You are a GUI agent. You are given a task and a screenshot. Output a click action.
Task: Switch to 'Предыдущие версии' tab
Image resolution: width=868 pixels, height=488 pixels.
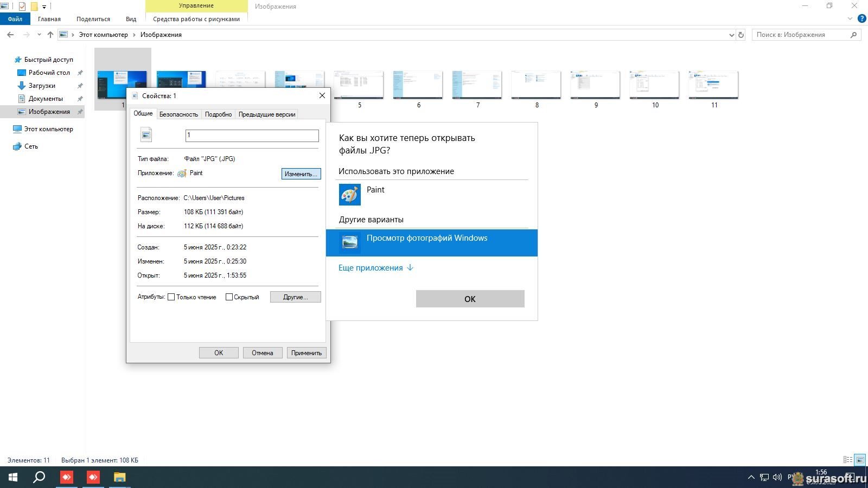267,114
